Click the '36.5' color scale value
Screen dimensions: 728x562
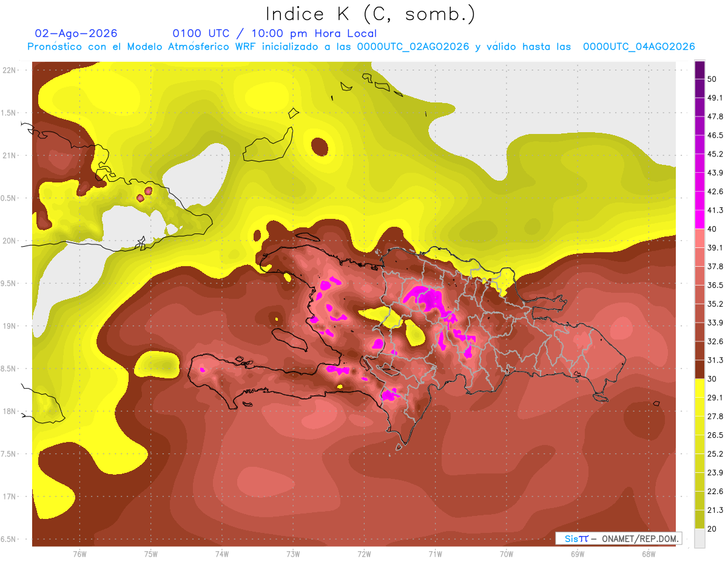tap(715, 285)
